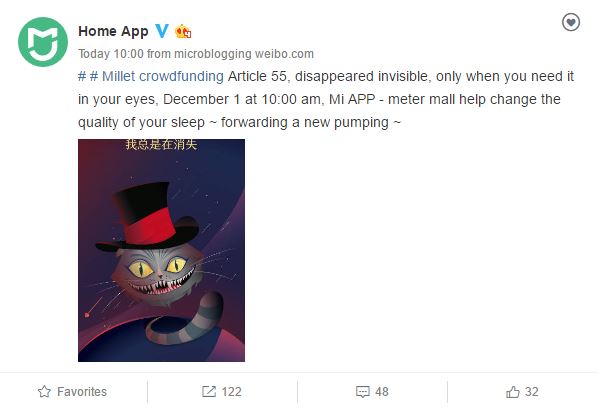Click the 122 repost count
The width and height of the screenshot is (597, 409).
(x=231, y=391)
